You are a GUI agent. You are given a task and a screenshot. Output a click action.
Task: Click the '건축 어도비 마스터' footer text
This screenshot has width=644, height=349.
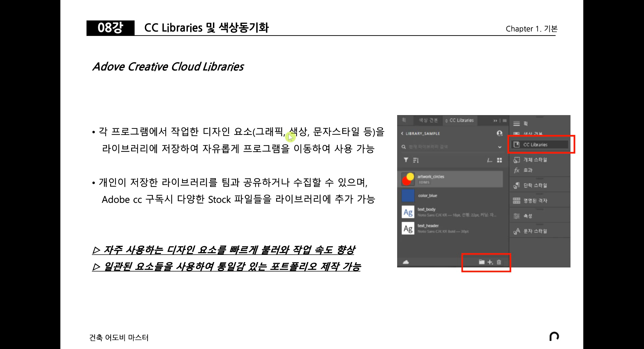point(119,338)
